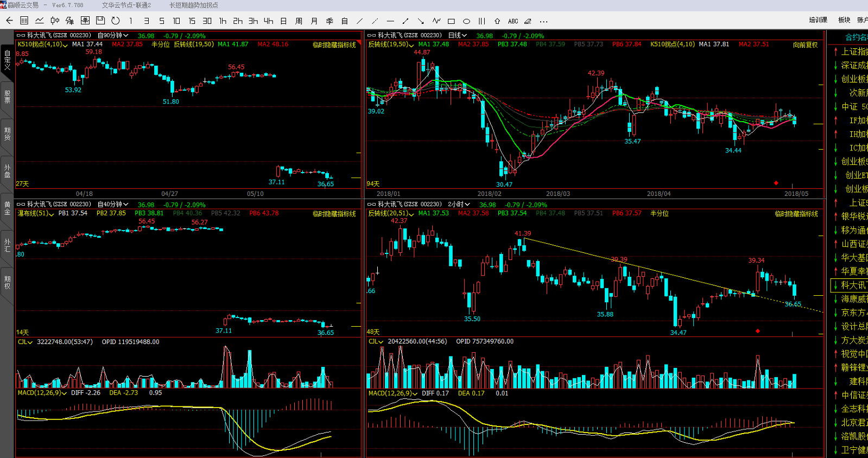
Task: Click the refresh circular arrow icon
Action: [x=116, y=21]
